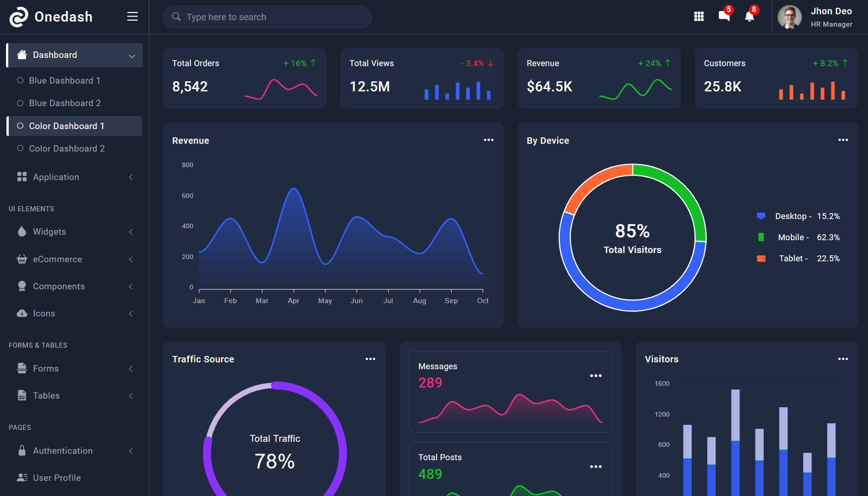This screenshot has width=868, height=496.
Task: Open the Messages card three-dot menu
Action: (596, 376)
